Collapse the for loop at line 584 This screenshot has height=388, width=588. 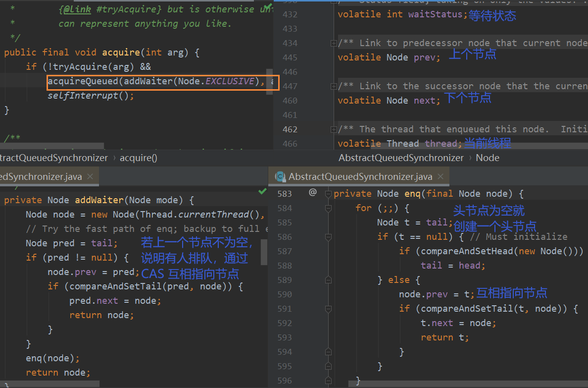[x=328, y=209]
